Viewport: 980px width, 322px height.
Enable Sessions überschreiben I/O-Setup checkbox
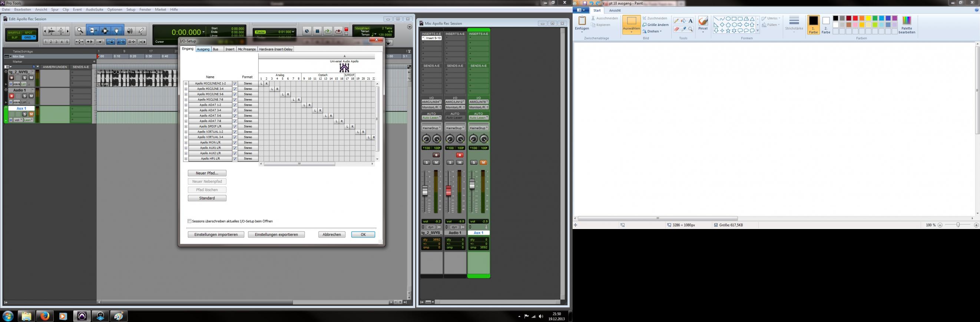pyautogui.click(x=189, y=221)
